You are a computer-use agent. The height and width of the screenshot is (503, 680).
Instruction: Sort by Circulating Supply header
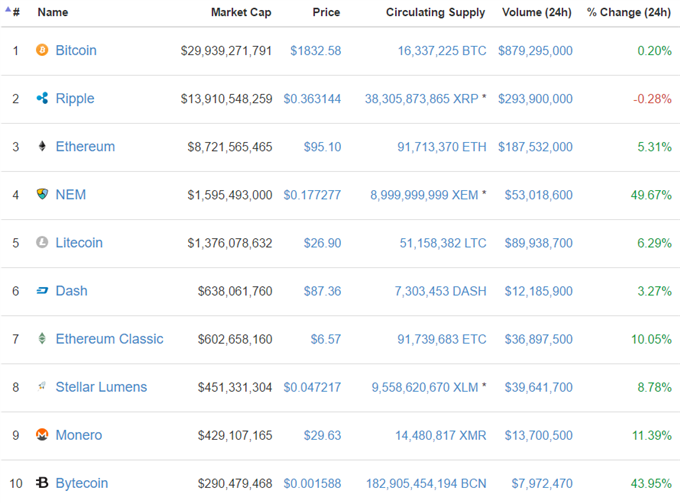(x=435, y=13)
